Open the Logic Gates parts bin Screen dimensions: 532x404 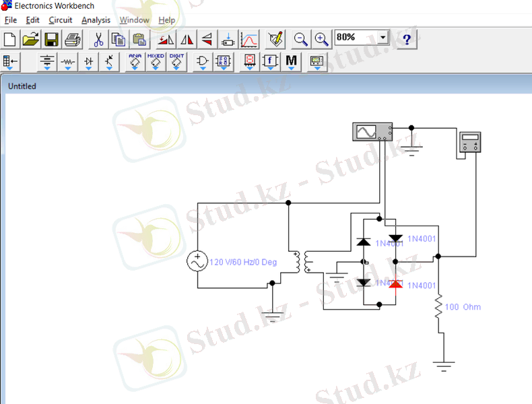tap(202, 62)
